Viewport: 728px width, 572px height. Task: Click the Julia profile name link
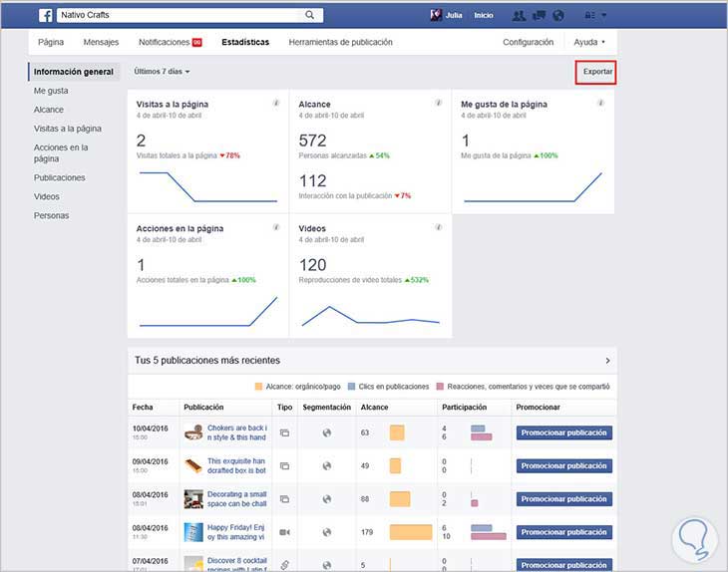[x=454, y=15]
